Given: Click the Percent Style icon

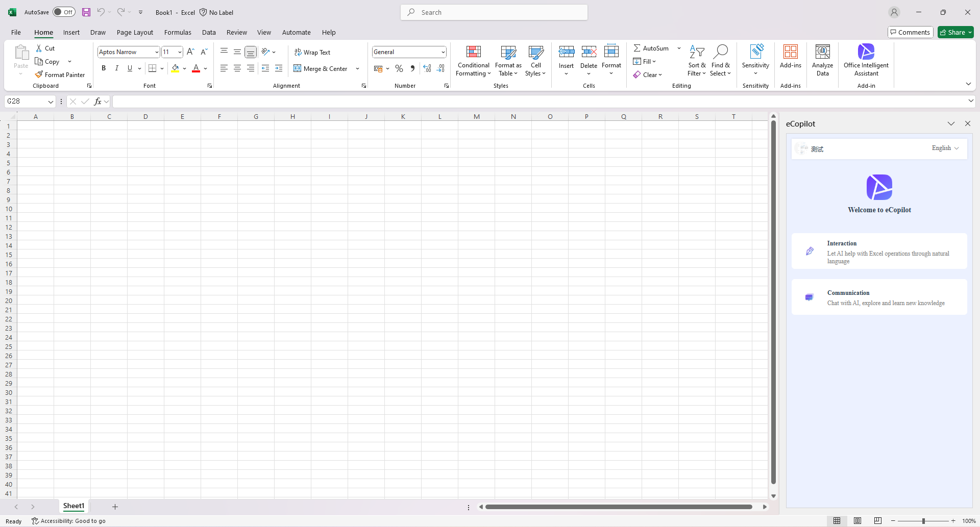Looking at the screenshot, I should coord(399,68).
